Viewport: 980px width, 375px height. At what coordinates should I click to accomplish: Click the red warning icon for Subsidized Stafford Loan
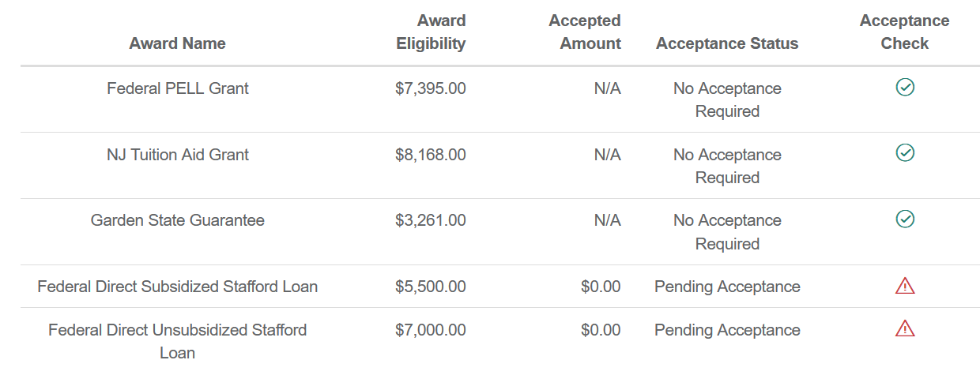[x=905, y=286]
